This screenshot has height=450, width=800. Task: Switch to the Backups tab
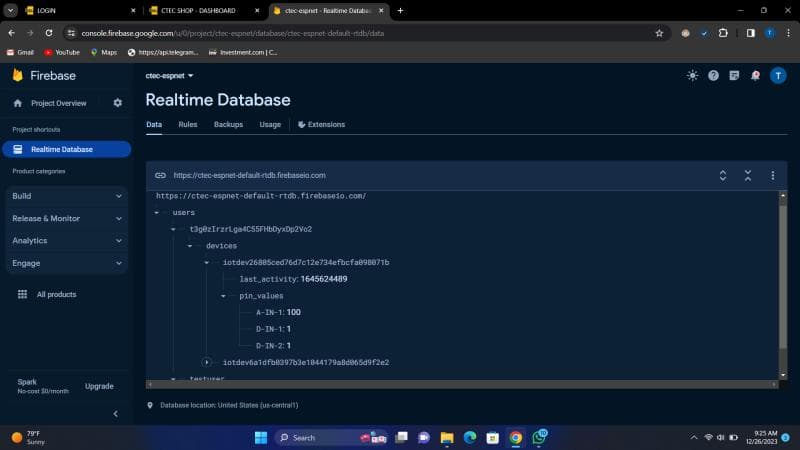tap(228, 125)
